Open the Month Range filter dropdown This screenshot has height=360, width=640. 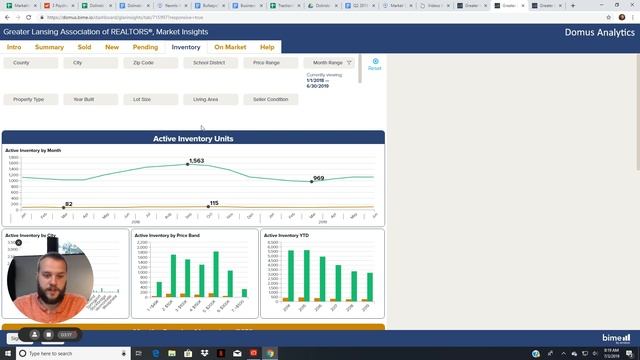click(x=329, y=63)
